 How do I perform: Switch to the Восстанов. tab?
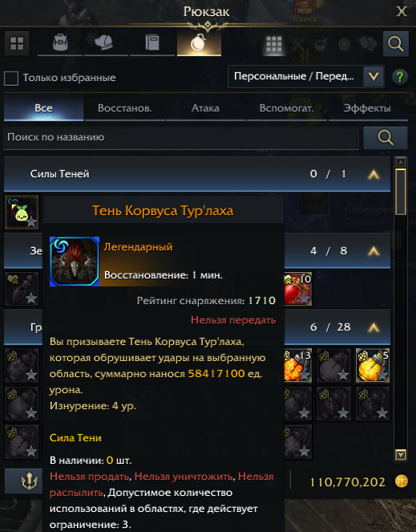click(x=125, y=108)
